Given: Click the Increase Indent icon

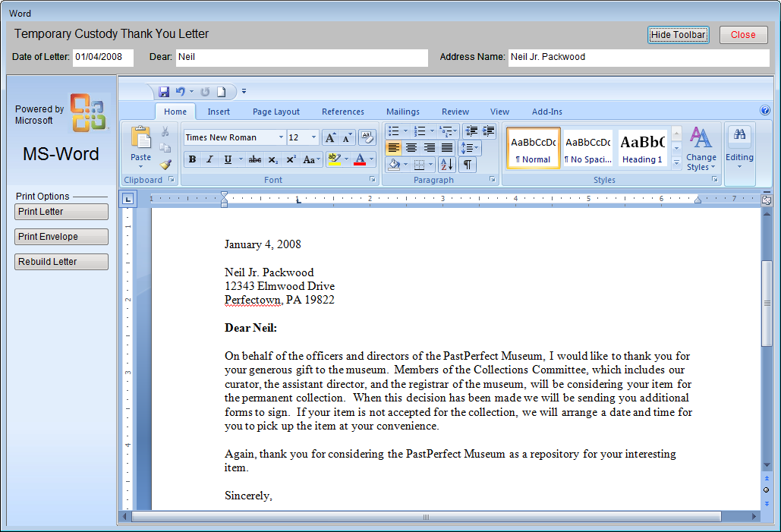Looking at the screenshot, I should 488,131.
